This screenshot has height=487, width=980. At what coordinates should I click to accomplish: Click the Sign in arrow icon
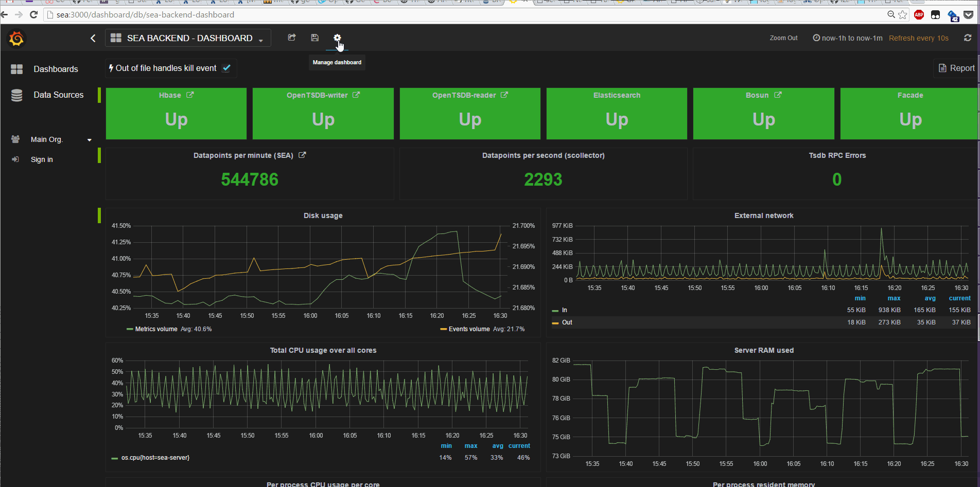15,159
